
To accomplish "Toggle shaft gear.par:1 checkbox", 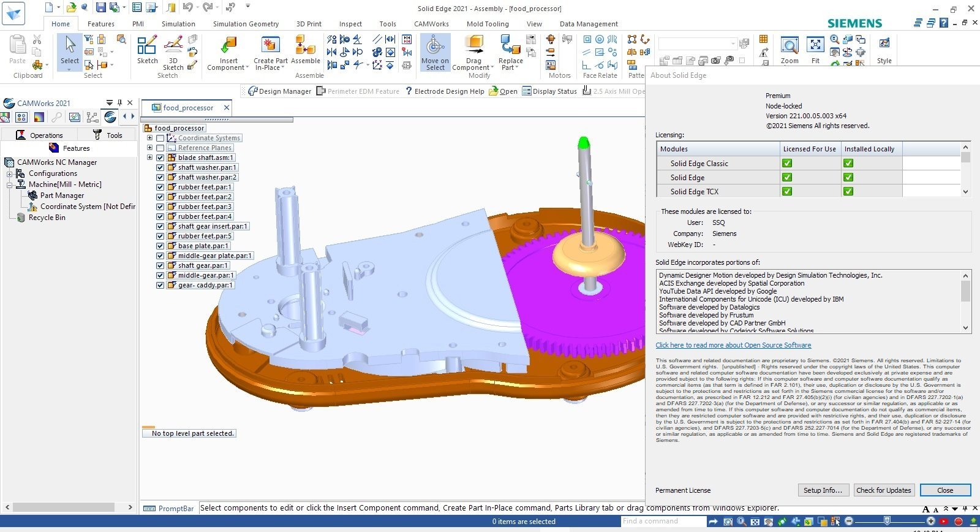I will (160, 265).
